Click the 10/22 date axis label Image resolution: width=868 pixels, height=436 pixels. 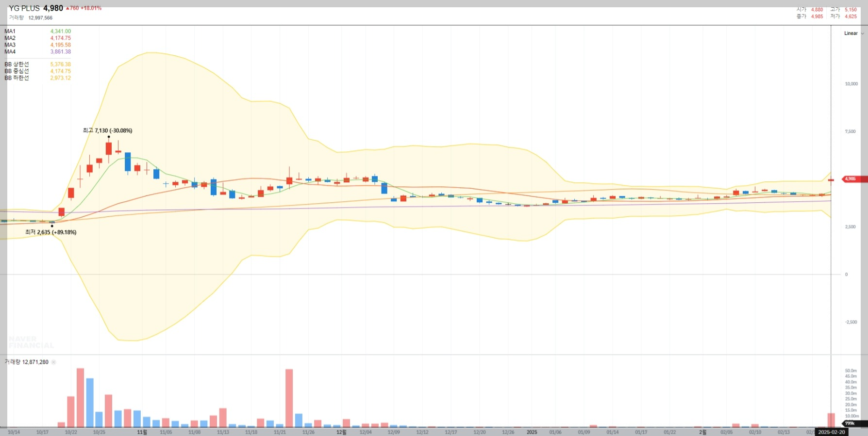tap(71, 432)
